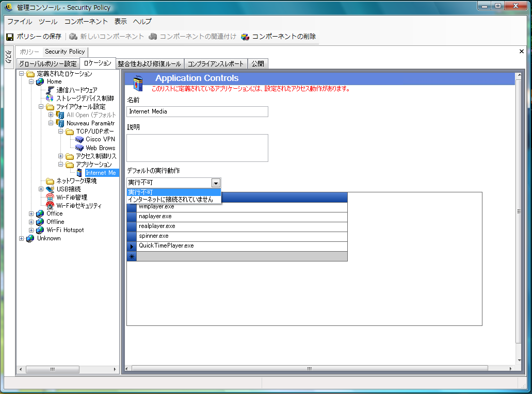The image size is (532, 394).
Task: Open the ファイル menu
Action: (20, 21)
